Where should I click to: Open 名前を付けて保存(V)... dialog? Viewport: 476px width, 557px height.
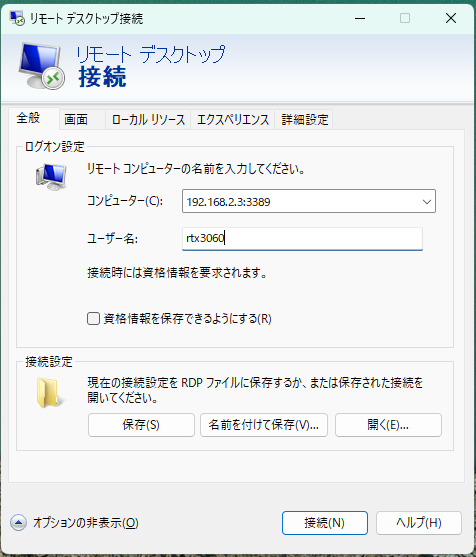(264, 424)
